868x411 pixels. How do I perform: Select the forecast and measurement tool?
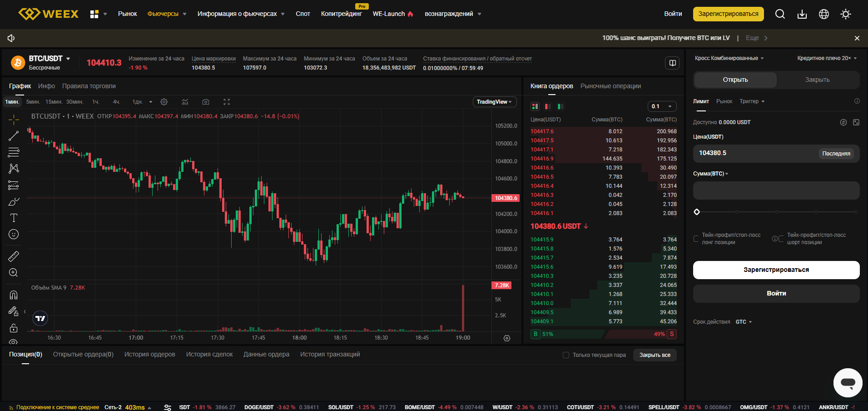pos(14,185)
